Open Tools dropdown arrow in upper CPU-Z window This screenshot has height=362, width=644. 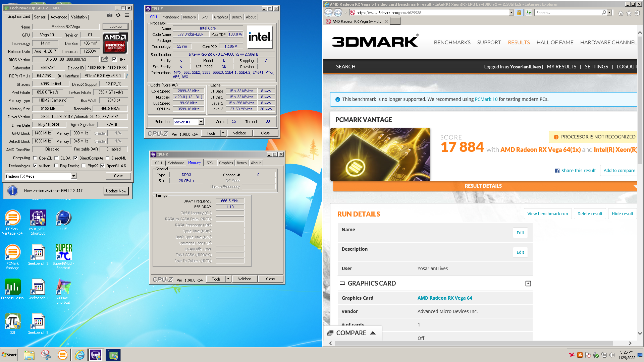(x=223, y=133)
